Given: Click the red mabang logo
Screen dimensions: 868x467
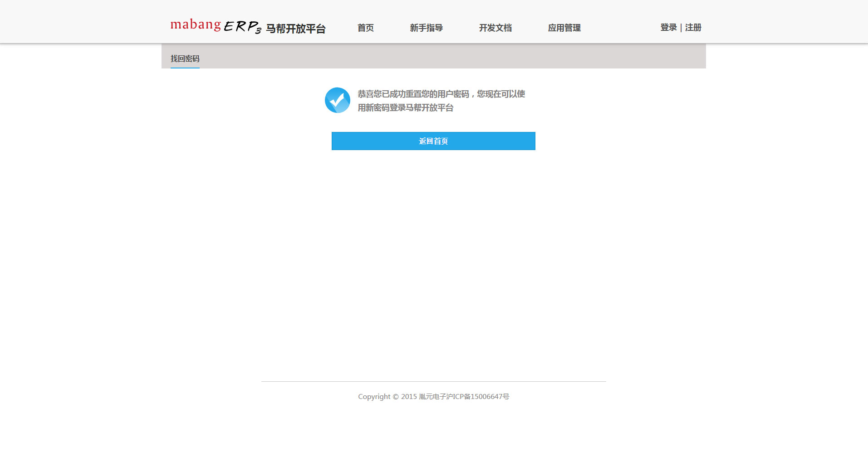Looking at the screenshot, I should (x=196, y=25).
